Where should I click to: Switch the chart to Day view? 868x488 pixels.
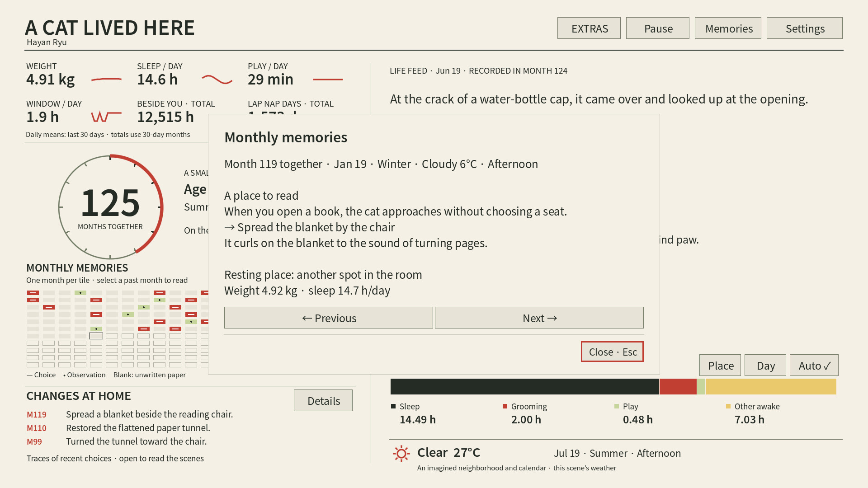[x=765, y=365]
